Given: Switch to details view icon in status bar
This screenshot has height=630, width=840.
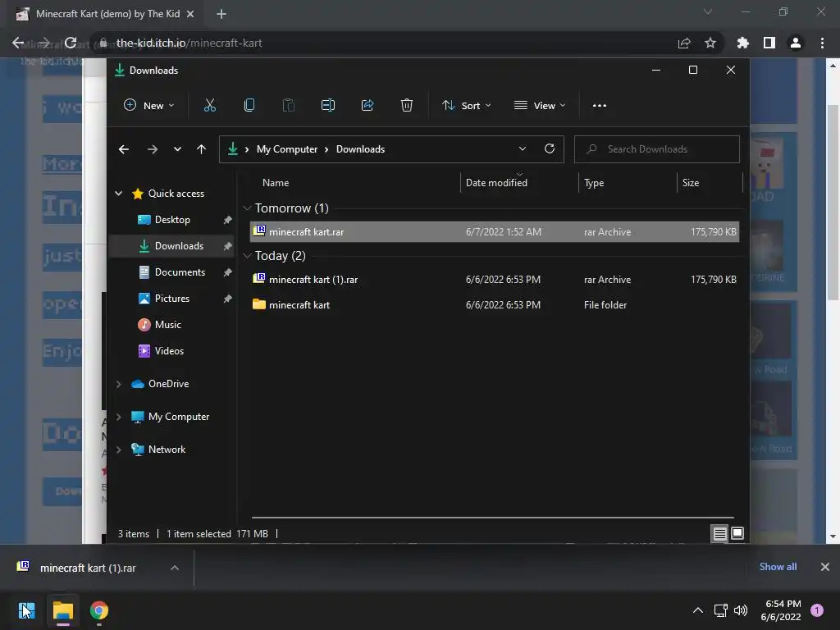Looking at the screenshot, I should tap(719, 533).
